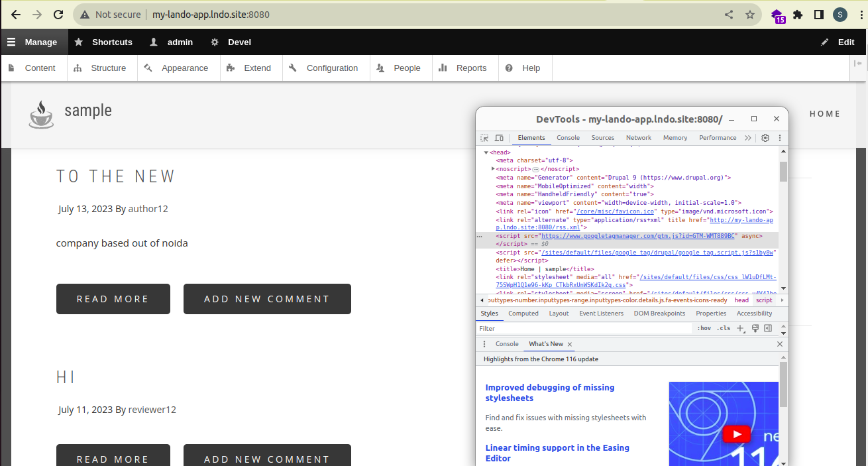868x466 pixels.
Task: Click the browser address bar URL
Action: click(211, 14)
